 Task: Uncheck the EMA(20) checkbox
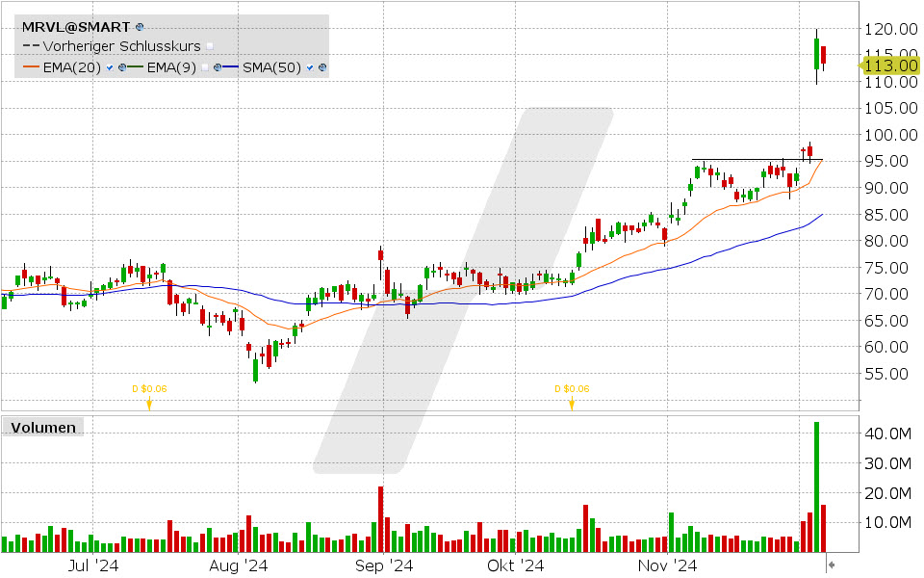110,67
